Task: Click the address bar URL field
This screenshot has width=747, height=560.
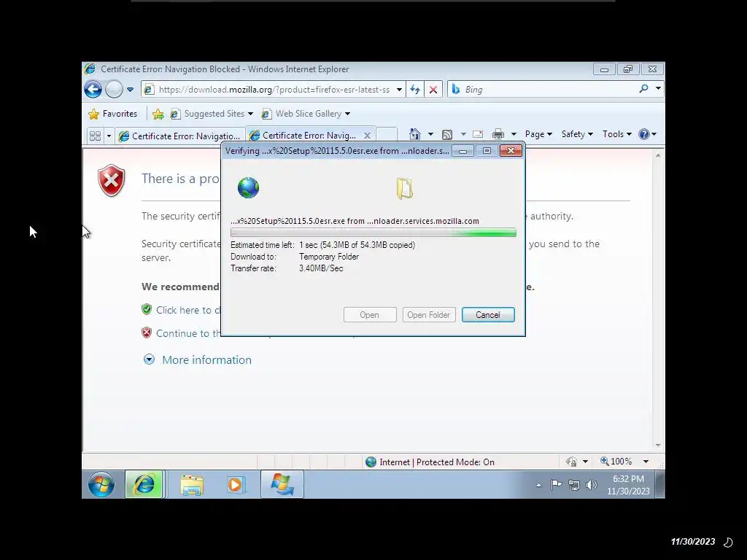Action: [x=273, y=89]
